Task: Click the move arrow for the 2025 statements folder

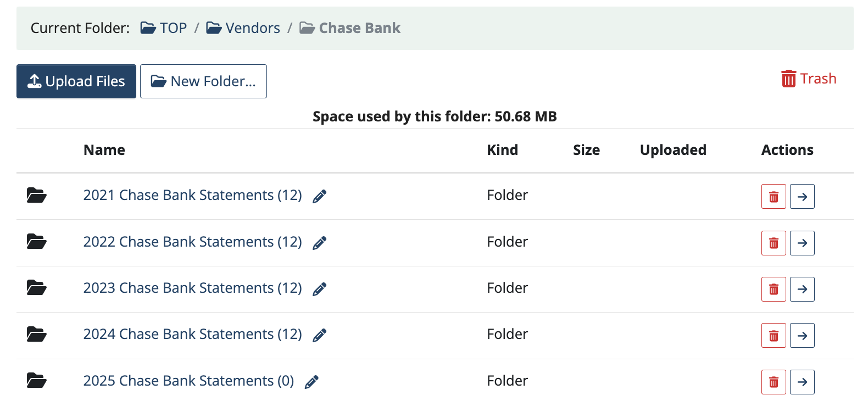Action: point(802,382)
